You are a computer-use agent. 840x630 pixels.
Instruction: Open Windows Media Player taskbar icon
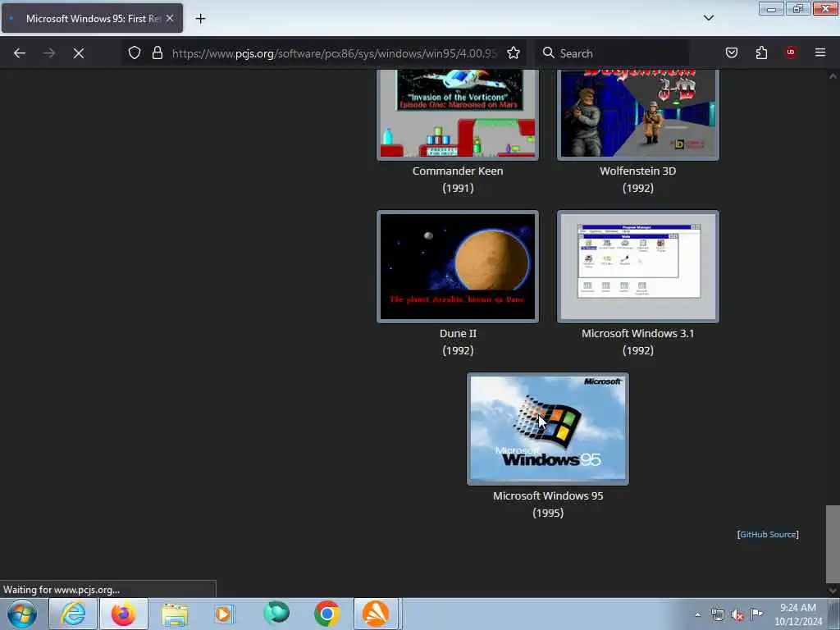click(225, 614)
